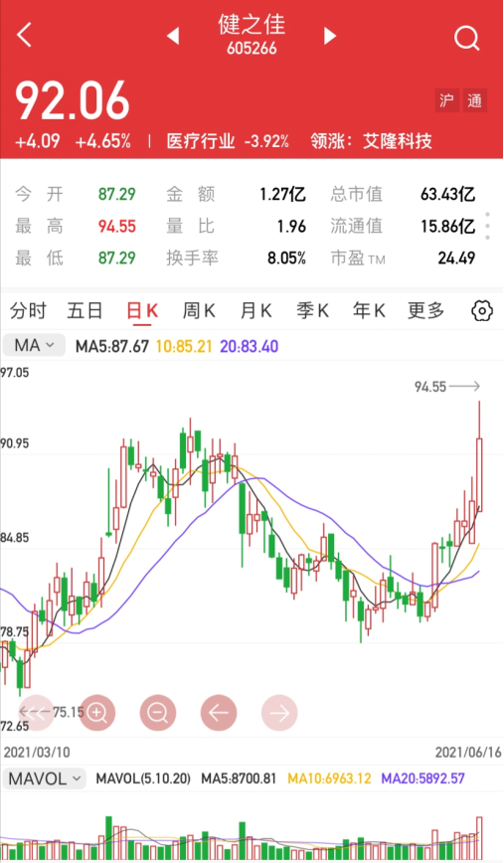Tap the 量比 value 1.96

[x=291, y=226]
